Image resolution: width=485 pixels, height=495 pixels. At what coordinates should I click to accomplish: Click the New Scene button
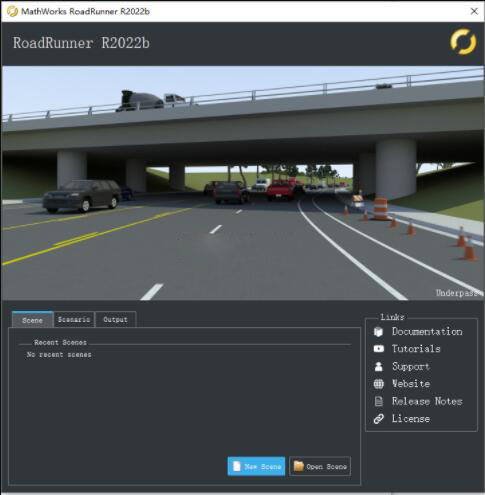point(256,466)
